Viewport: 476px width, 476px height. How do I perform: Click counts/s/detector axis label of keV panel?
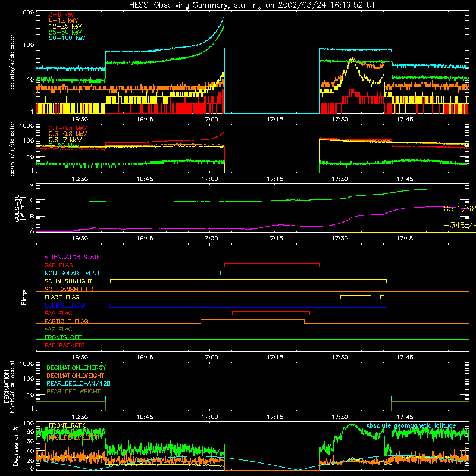12,62
